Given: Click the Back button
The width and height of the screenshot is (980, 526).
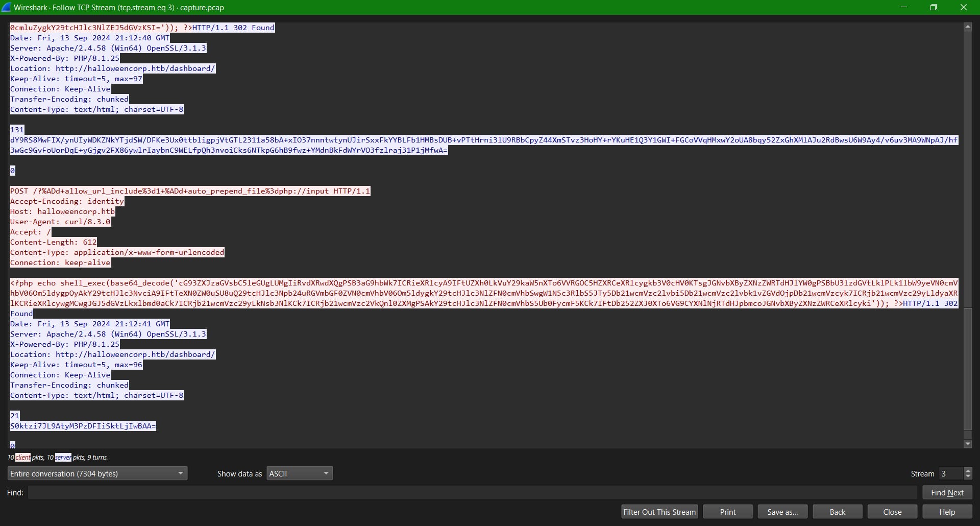Looking at the screenshot, I should [838, 512].
